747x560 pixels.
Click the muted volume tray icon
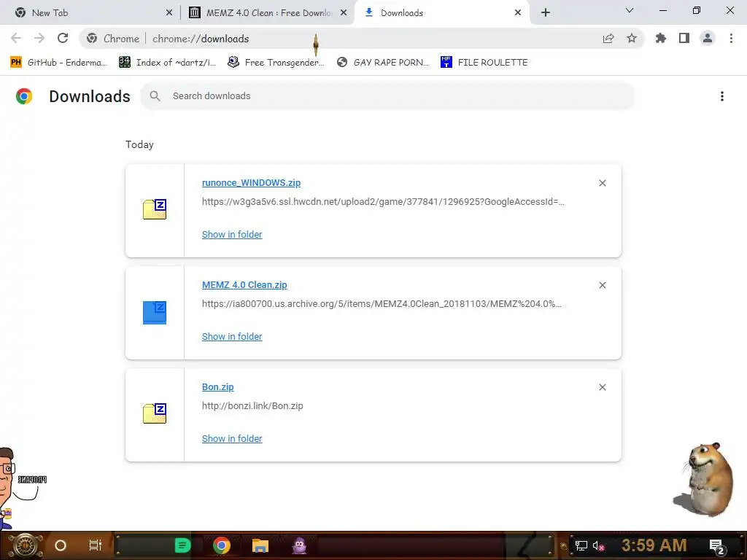[x=598, y=545]
